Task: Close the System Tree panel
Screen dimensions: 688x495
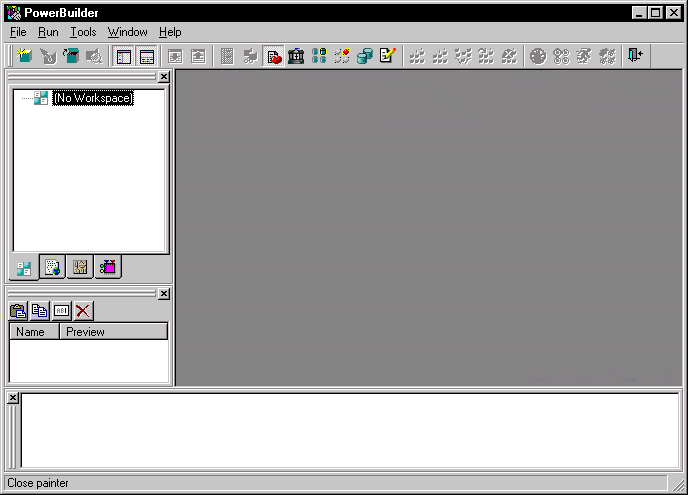Action: 164,77
